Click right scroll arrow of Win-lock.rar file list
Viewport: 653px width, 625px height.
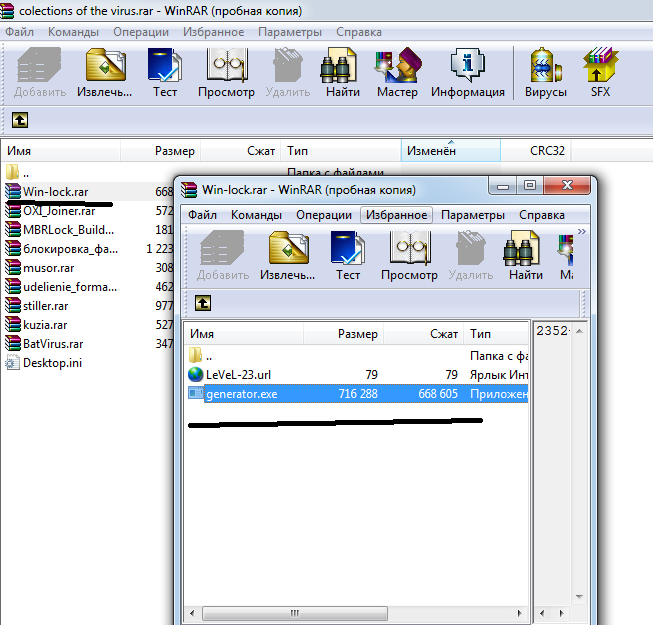519,613
